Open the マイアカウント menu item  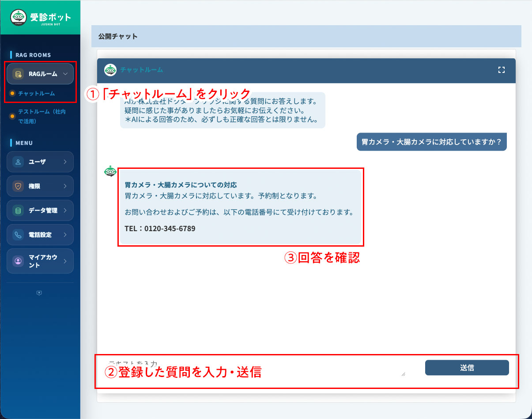(x=40, y=261)
